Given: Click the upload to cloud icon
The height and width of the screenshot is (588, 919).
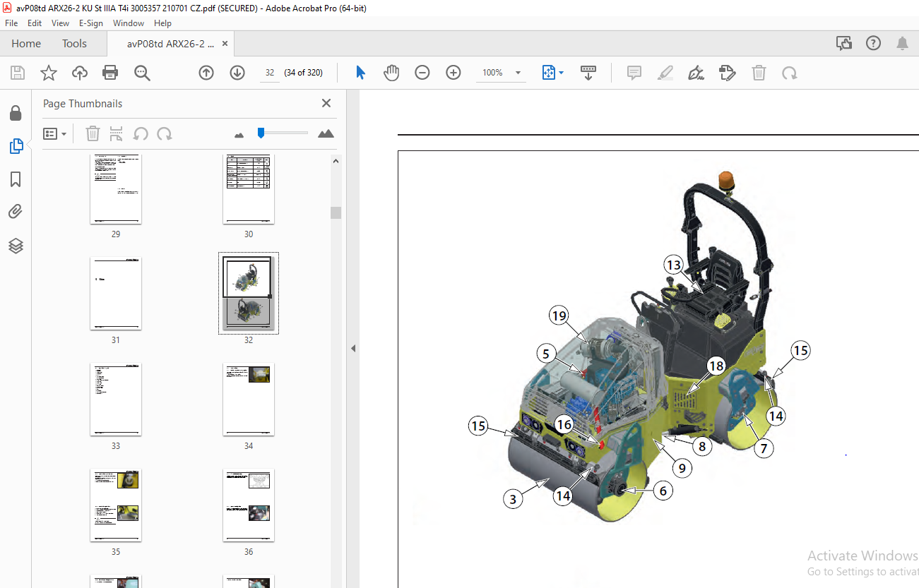Looking at the screenshot, I should (80, 73).
